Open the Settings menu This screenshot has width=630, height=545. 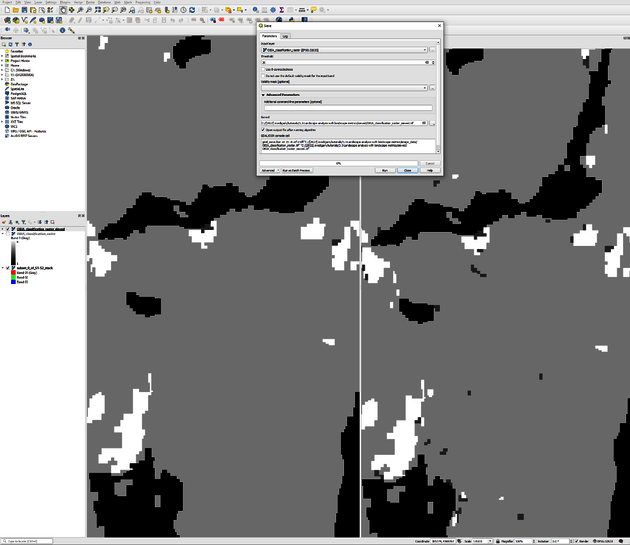(x=51, y=2)
